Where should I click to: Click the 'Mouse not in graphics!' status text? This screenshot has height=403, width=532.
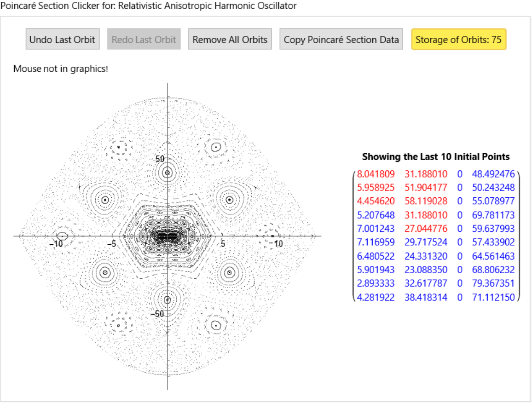[x=61, y=69]
